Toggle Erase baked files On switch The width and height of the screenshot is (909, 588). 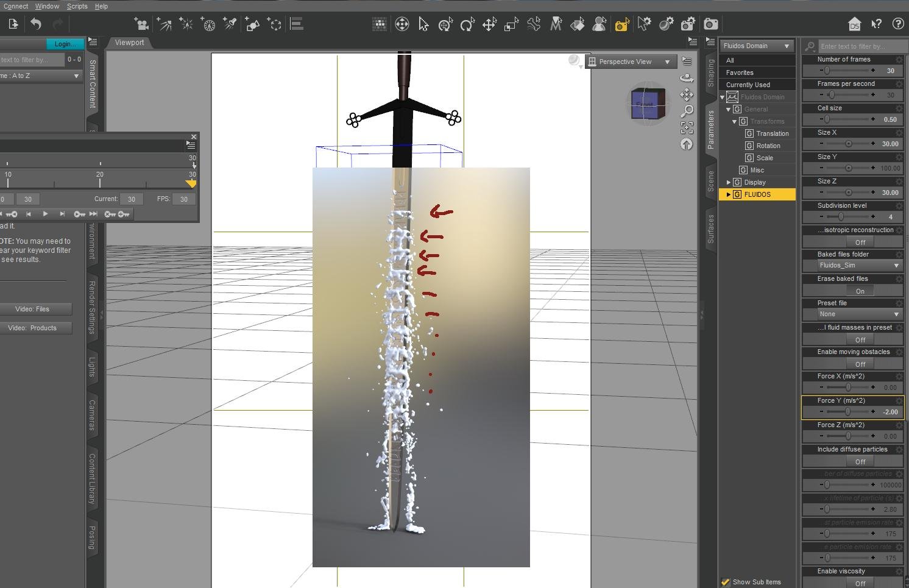pos(860,291)
